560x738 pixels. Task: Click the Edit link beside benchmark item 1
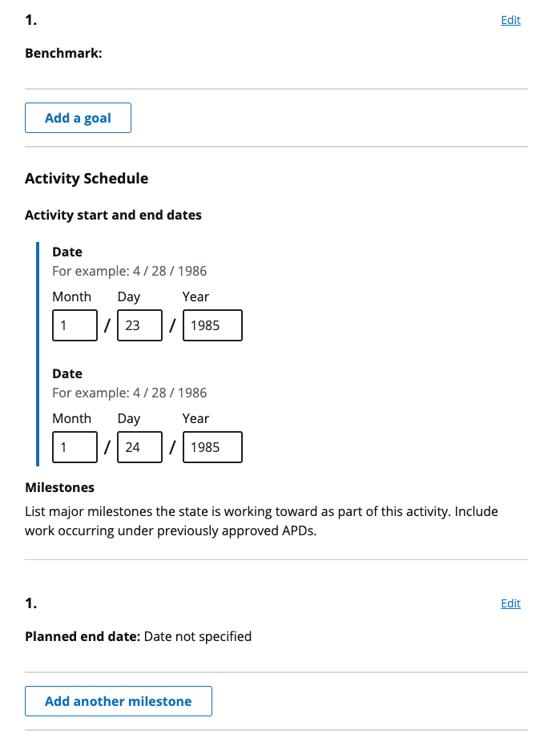click(510, 20)
